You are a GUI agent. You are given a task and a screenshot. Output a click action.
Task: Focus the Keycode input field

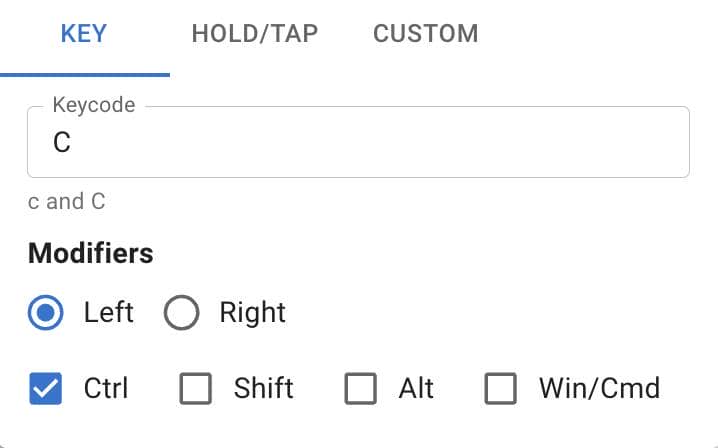(358, 142)
